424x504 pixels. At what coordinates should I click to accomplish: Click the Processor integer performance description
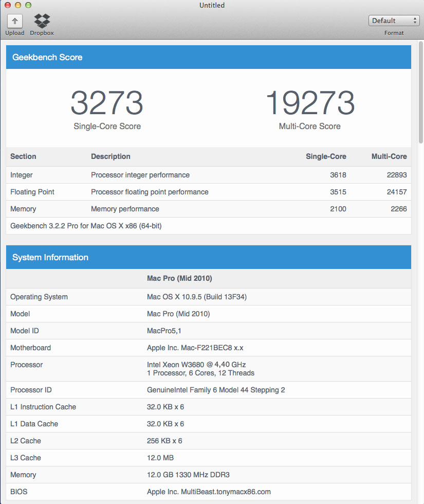(x=140, y=175)
